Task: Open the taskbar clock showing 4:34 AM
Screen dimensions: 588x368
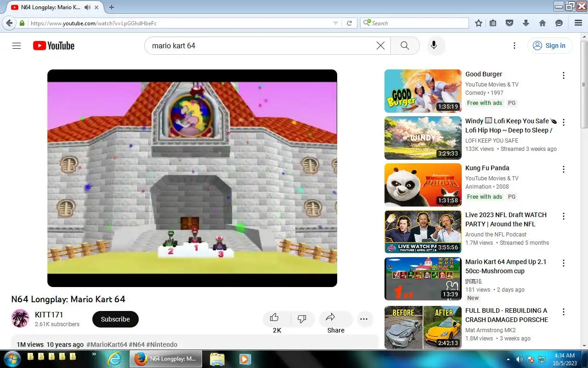Action: point(565,359)
